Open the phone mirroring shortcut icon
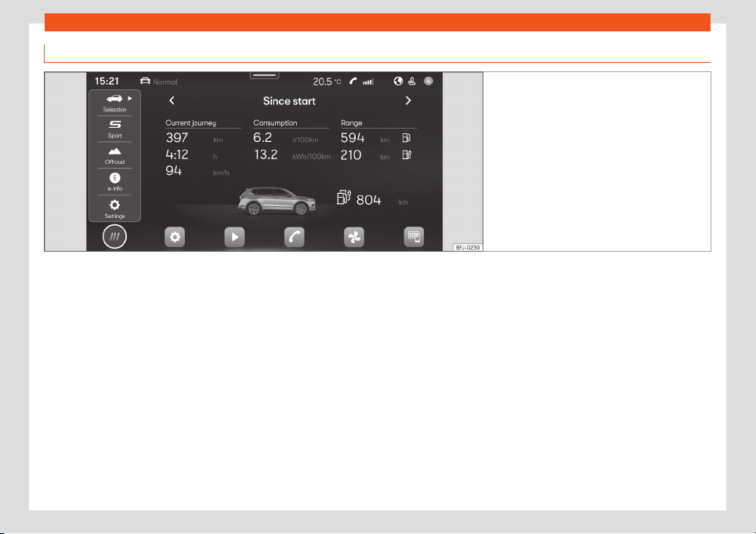The height and width of the screenshot is (534, 756). (x=414, y=237)
